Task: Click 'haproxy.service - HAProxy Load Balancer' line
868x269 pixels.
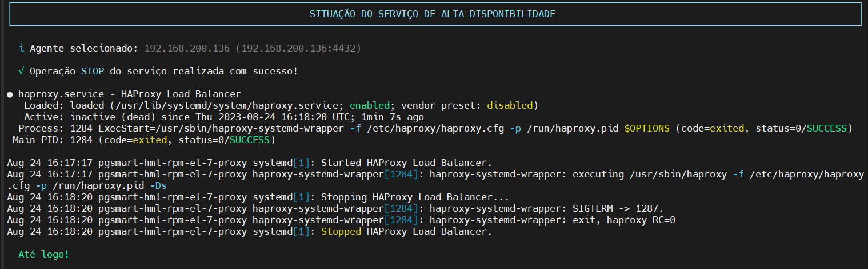Action: click(x=130, y=94)
